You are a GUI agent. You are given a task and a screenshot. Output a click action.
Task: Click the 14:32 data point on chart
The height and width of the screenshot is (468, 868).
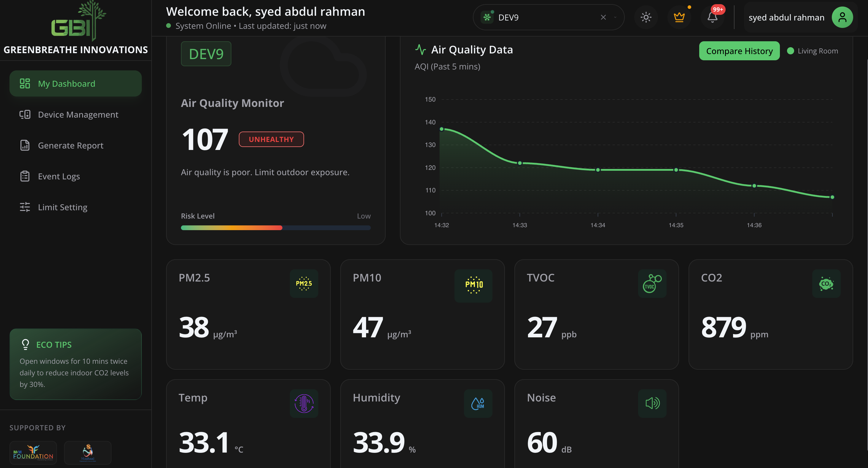(x=441, y=129)
